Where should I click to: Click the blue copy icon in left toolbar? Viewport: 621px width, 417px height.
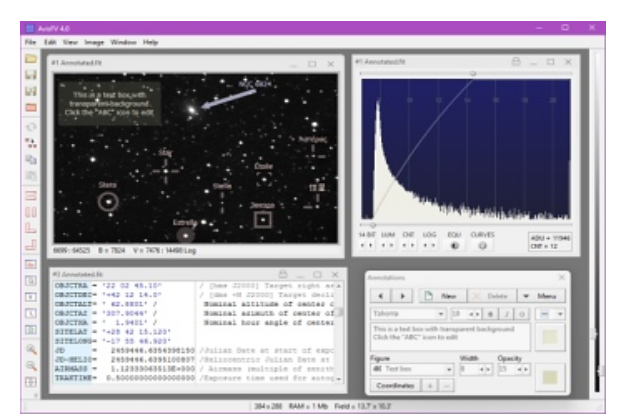[31, 159]
